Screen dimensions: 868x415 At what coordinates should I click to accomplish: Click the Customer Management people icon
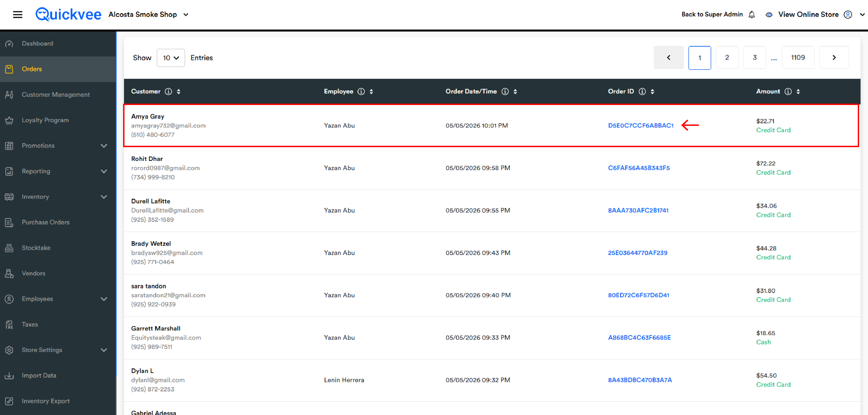click(9, 95)
